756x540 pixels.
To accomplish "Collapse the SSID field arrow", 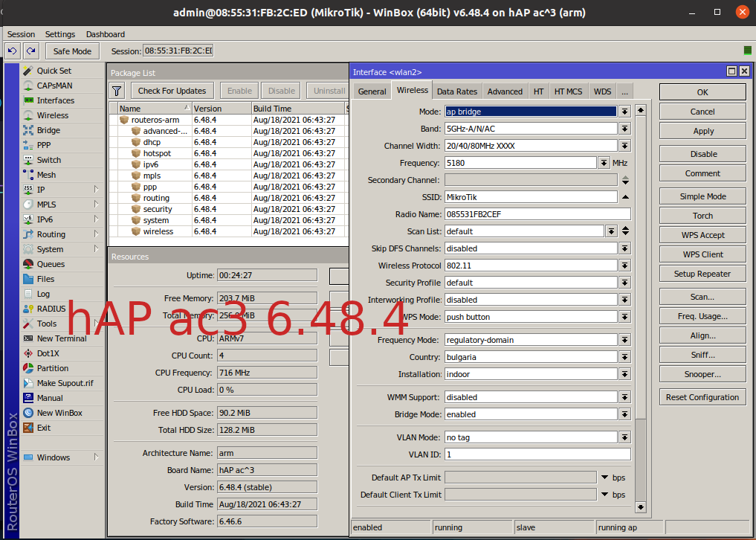I will tap(625, 197).
